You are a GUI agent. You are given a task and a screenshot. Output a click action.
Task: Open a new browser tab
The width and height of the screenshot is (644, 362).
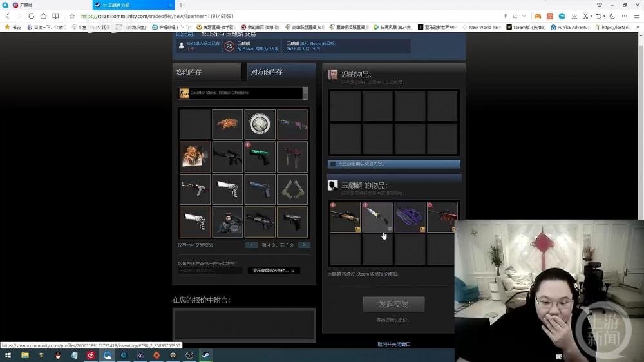pos(181,5)
